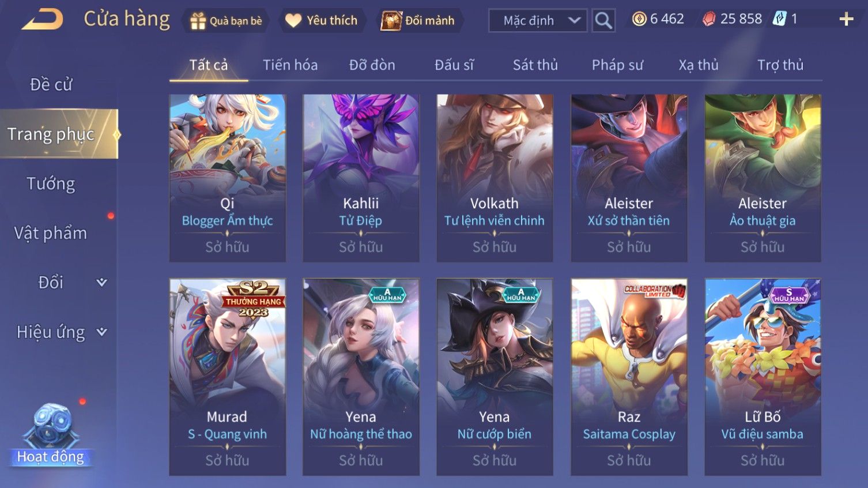The width and height of the screenshot is (868, 488).
Task: Open Đổi mảnh fragment exchange icon
Action: point(391,21)
